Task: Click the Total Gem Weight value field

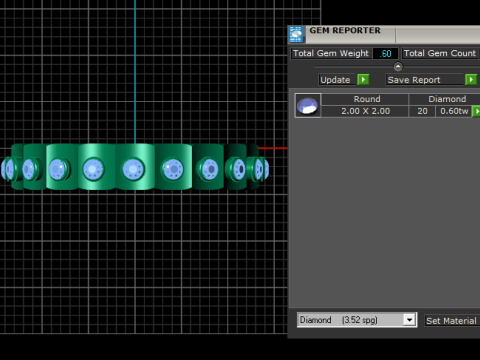Action: (x=385, y=53)
